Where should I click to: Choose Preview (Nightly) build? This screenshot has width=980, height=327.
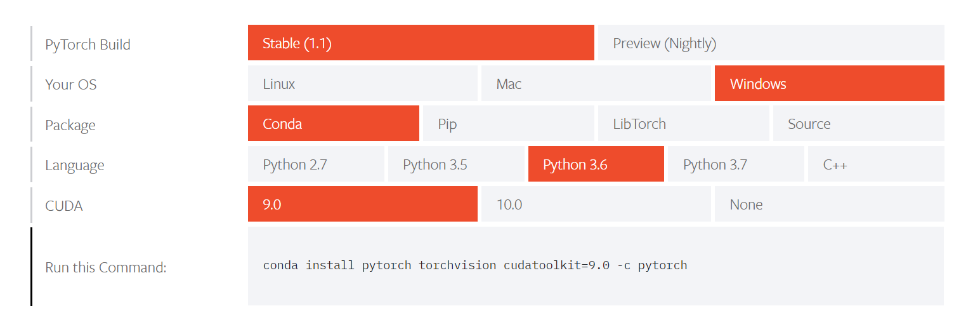tap(771, 43)
